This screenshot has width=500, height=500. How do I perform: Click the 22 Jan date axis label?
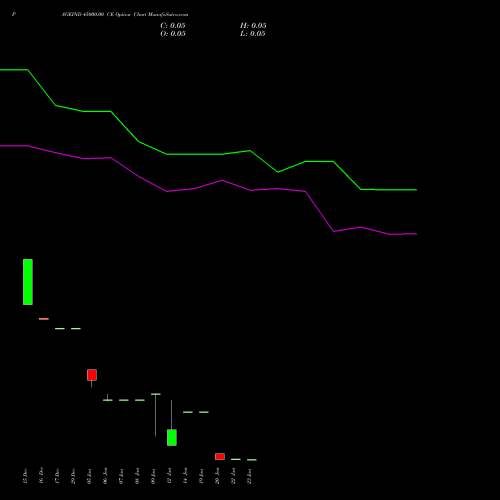[x=233, y=476]
